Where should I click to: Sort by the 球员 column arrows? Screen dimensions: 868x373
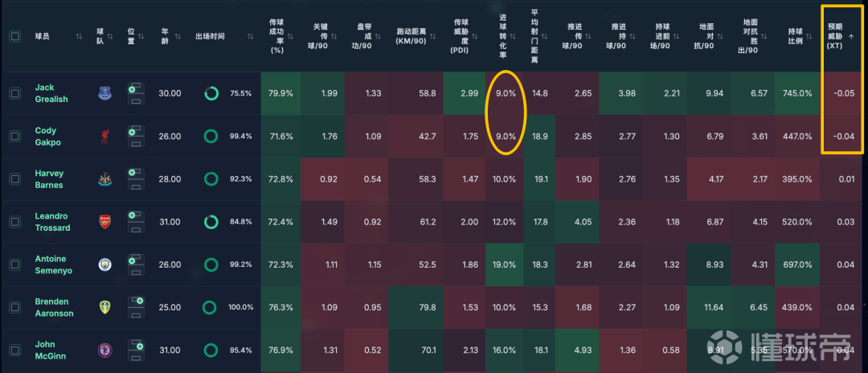point(79,36)
